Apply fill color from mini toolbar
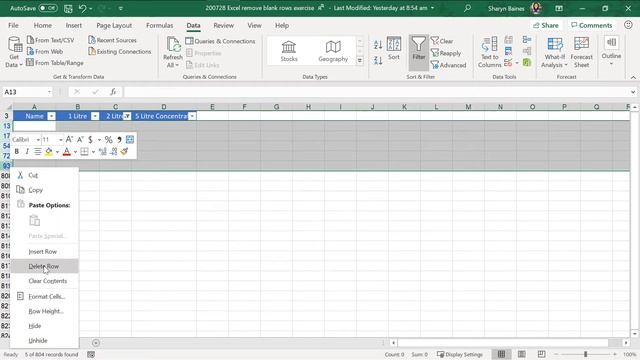The width and height of the screenshot is (640, 360). tap(49, 152)
